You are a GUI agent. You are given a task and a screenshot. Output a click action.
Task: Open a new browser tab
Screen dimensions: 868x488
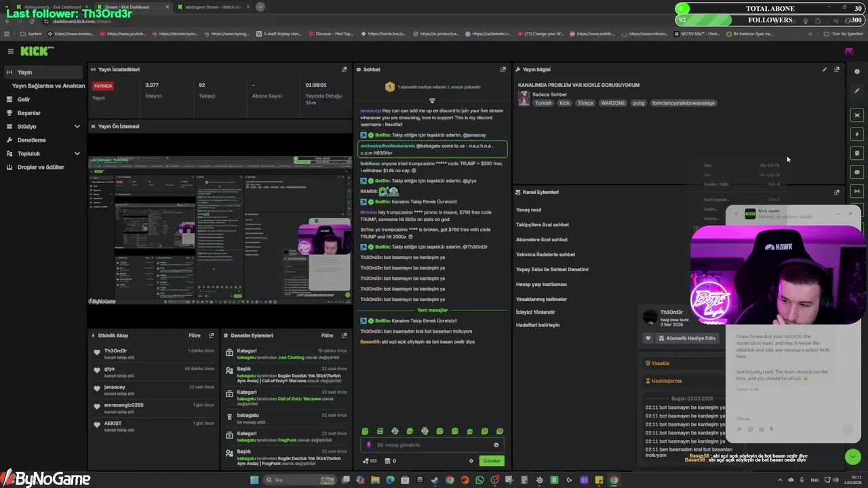point(260,7)
